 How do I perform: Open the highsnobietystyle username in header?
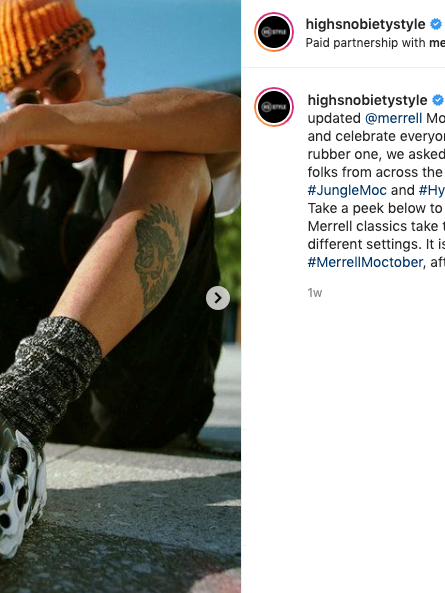coord(365,24)
